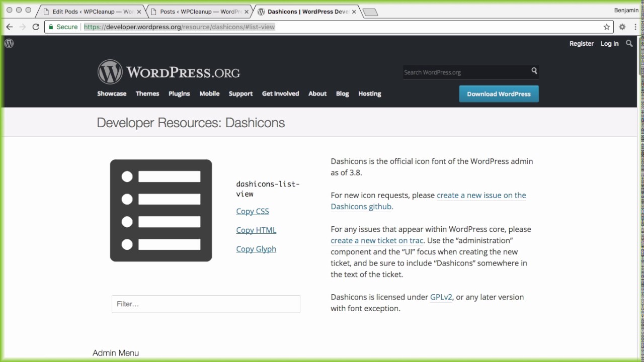644x362 pixels.
Task: Visit the Blog menu item
Action: pos(343,94)
